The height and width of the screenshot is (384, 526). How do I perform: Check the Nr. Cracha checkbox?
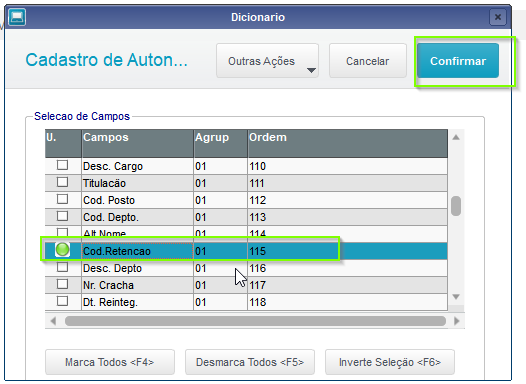(62, 284)
